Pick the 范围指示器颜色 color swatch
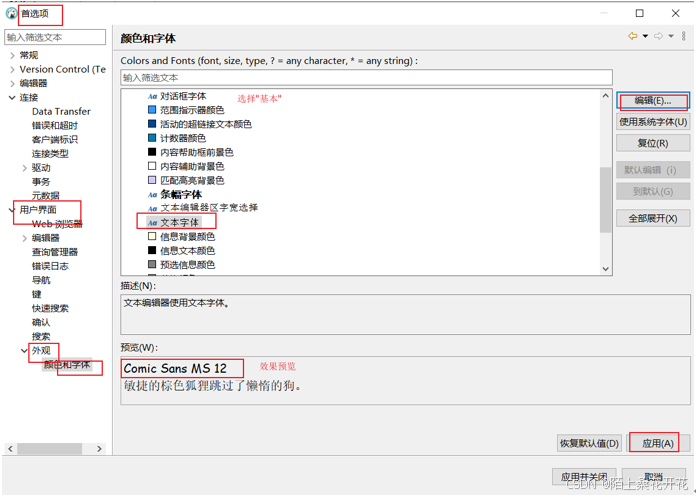The height and width of the screenshot is (498, 696). pyautogui.click(x=152, y=110)
